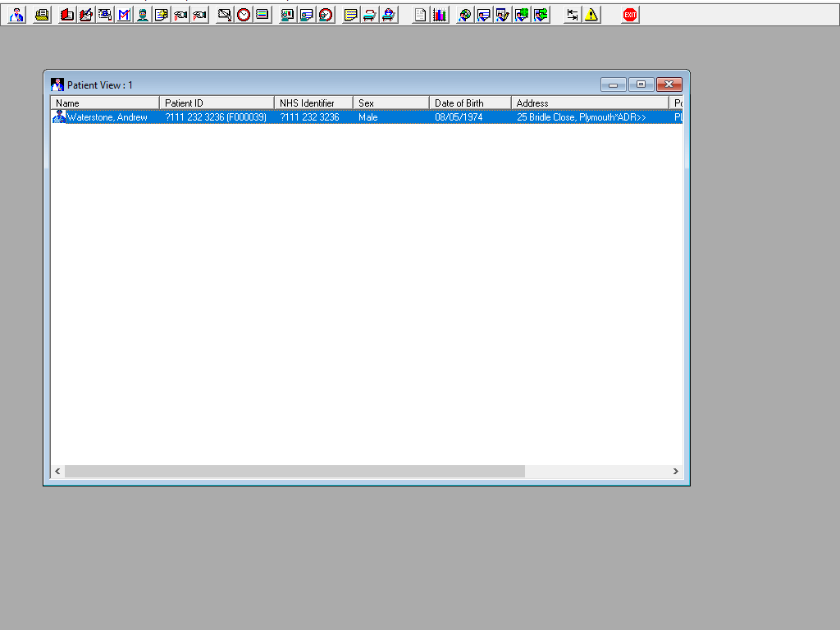Click the person with red gauge icon

click(x=325, y=15)
